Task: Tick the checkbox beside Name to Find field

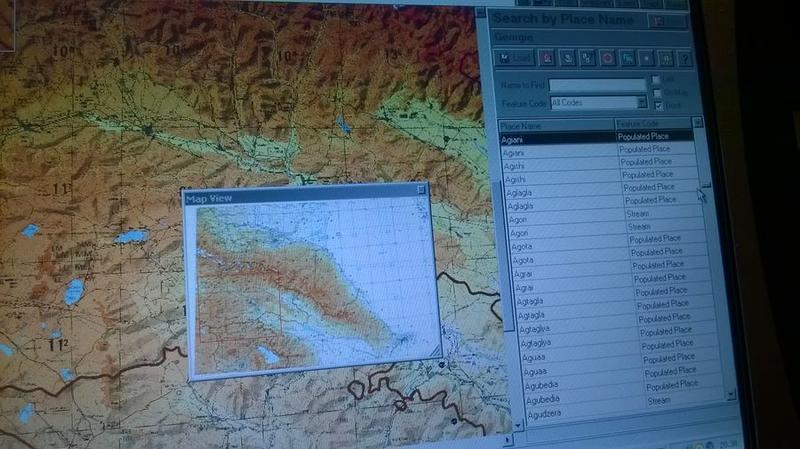Action: click(656, 80)
